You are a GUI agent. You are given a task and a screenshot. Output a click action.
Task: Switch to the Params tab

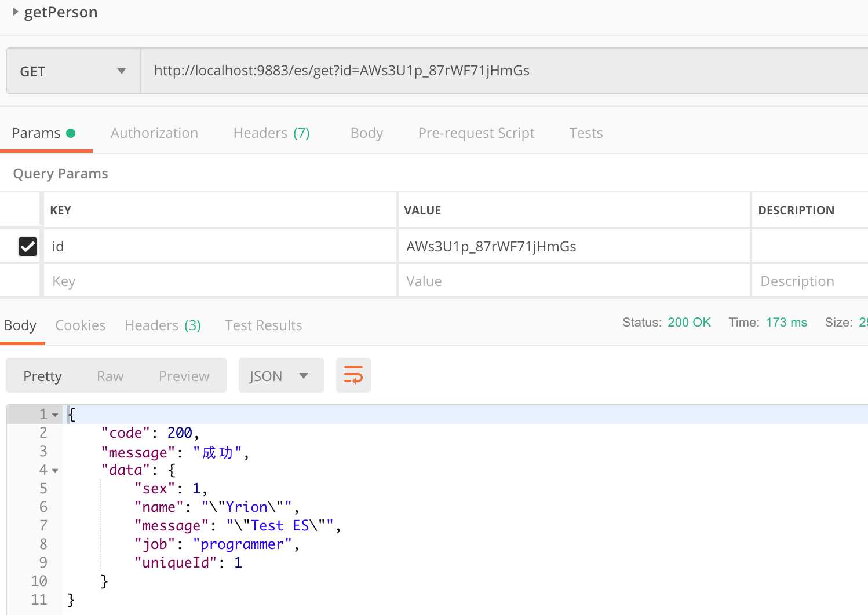click(x=43, y=133)
